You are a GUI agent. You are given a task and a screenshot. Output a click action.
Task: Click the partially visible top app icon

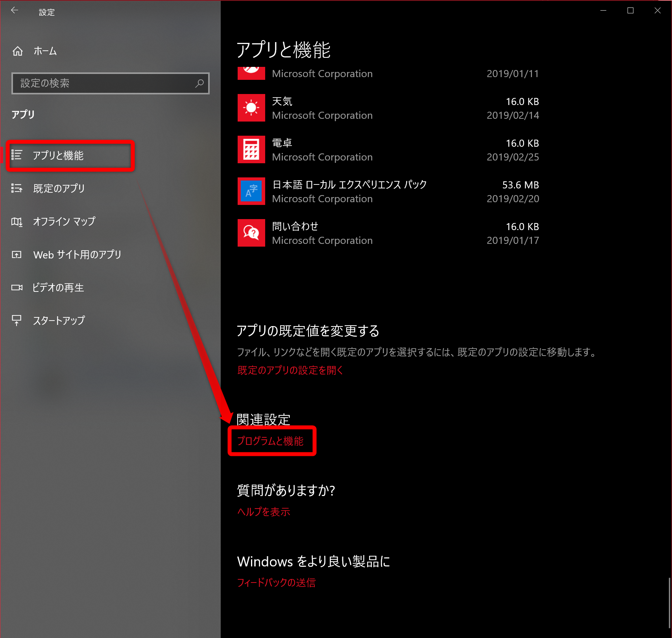point(251,74)
